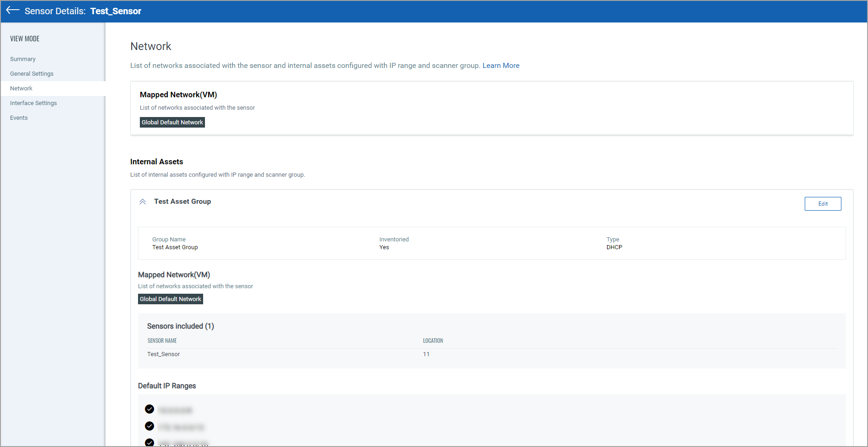The width and height of the screenshot is (868, 447).
Task: Click the Global Default Network tag inside Test Asset Group
Action: click(171, 299)
